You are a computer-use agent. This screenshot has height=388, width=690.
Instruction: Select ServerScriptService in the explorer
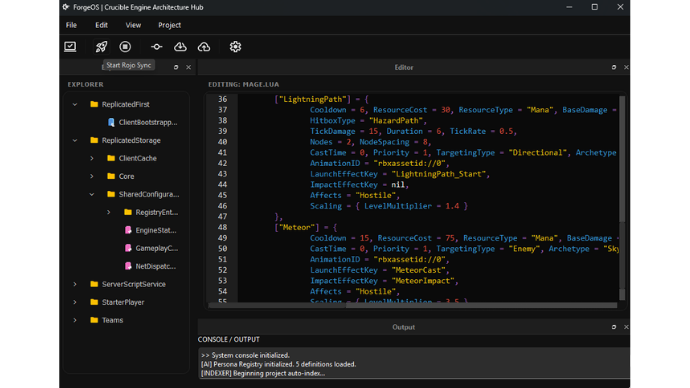click(134, 284)
